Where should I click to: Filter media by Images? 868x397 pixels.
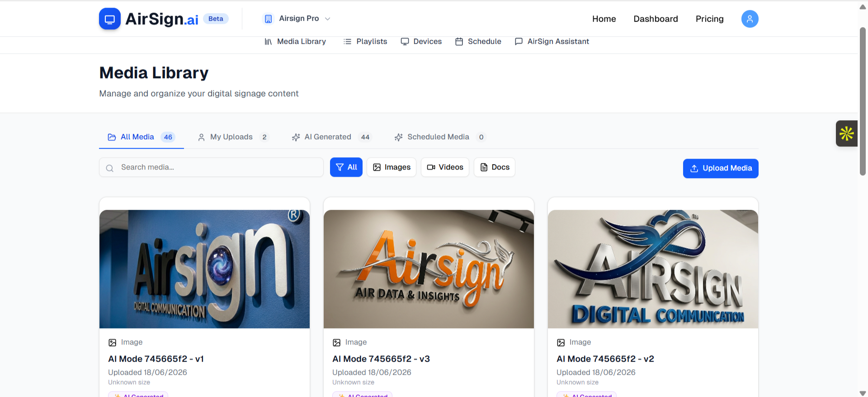click(392, 167)
